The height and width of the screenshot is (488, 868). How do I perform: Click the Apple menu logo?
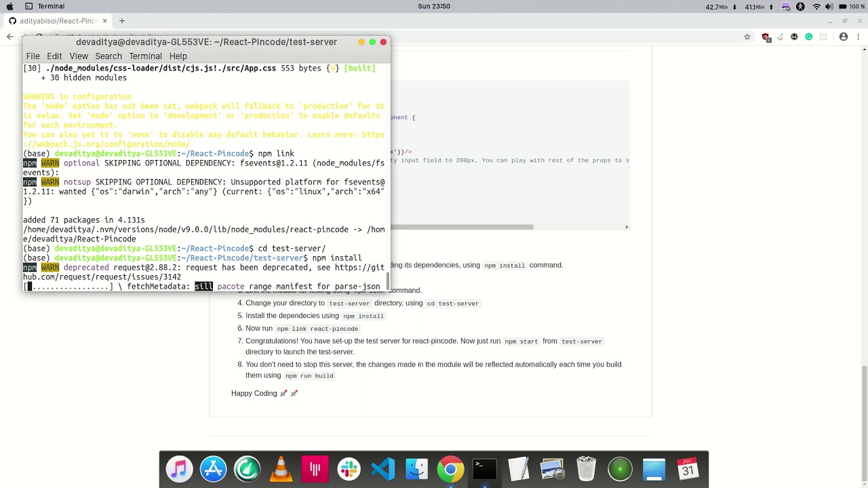(9, 6)
